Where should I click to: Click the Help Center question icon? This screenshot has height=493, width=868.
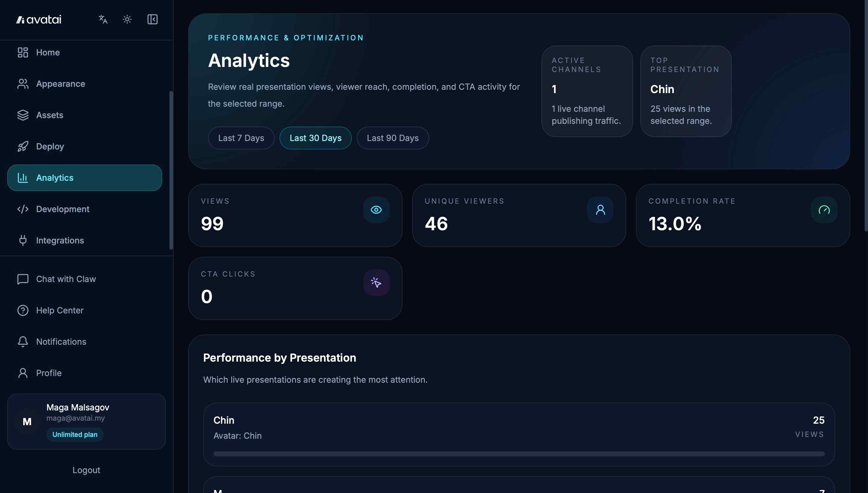23,310
